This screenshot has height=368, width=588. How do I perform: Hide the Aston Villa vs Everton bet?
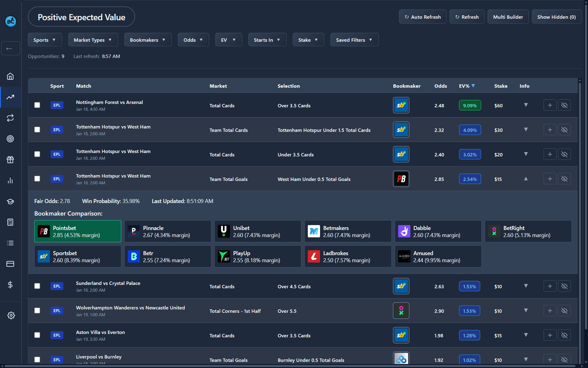tap(564, 335)
